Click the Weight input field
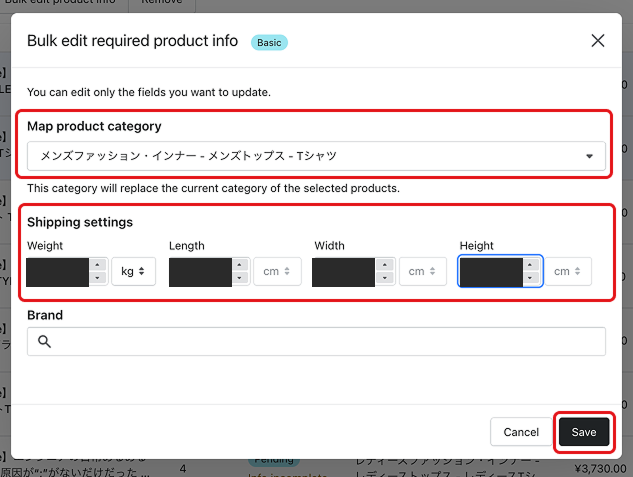 click(58, 272)
